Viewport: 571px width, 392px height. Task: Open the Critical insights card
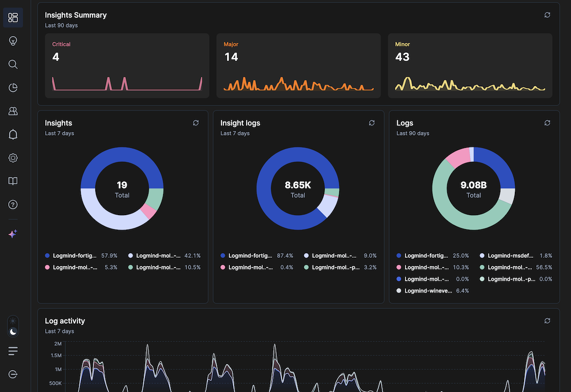(x=127, y=65)
